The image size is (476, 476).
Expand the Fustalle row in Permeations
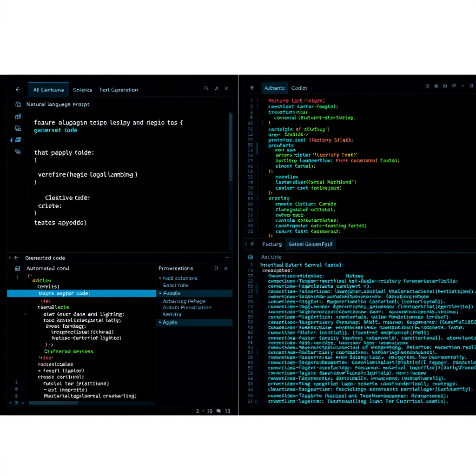[x=160, y=293]
